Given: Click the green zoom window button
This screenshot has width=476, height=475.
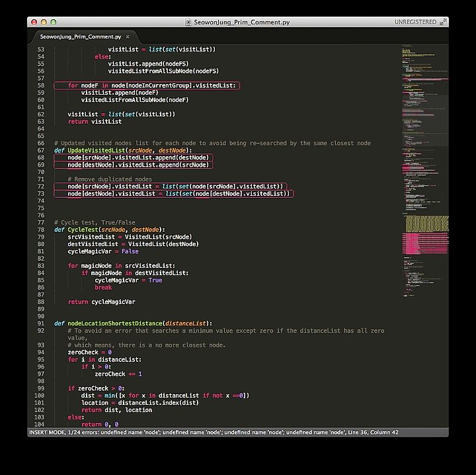Looking at the screenshot, I should tap(54, 22).
